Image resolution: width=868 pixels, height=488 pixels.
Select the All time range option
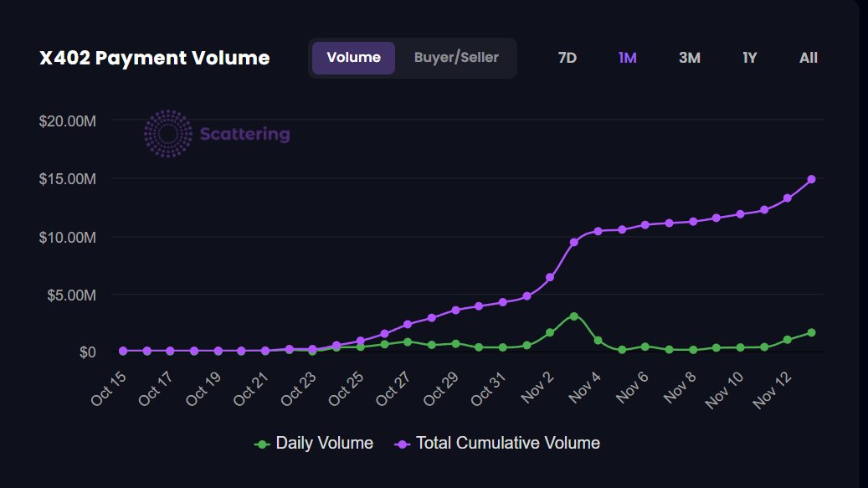coord(807,57)
